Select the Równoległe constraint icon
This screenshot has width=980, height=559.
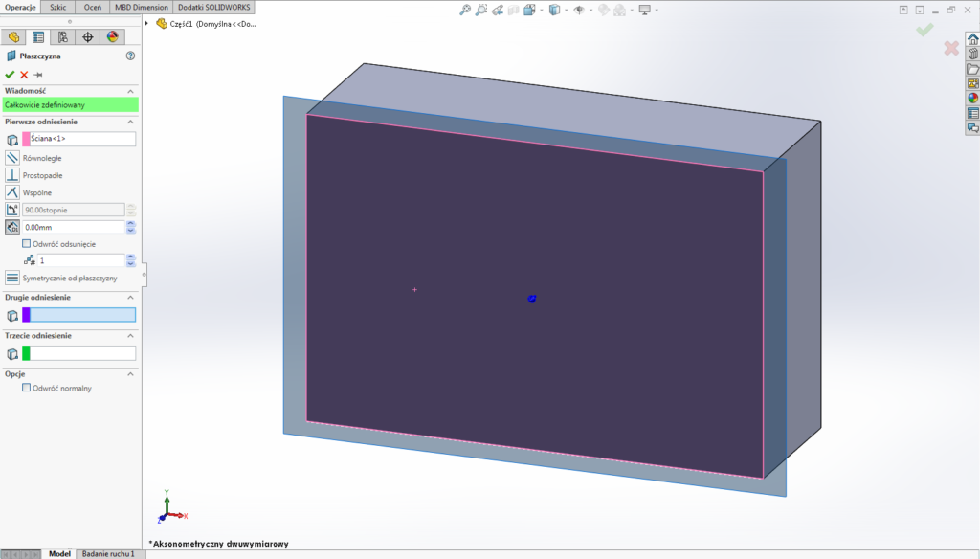11,157
